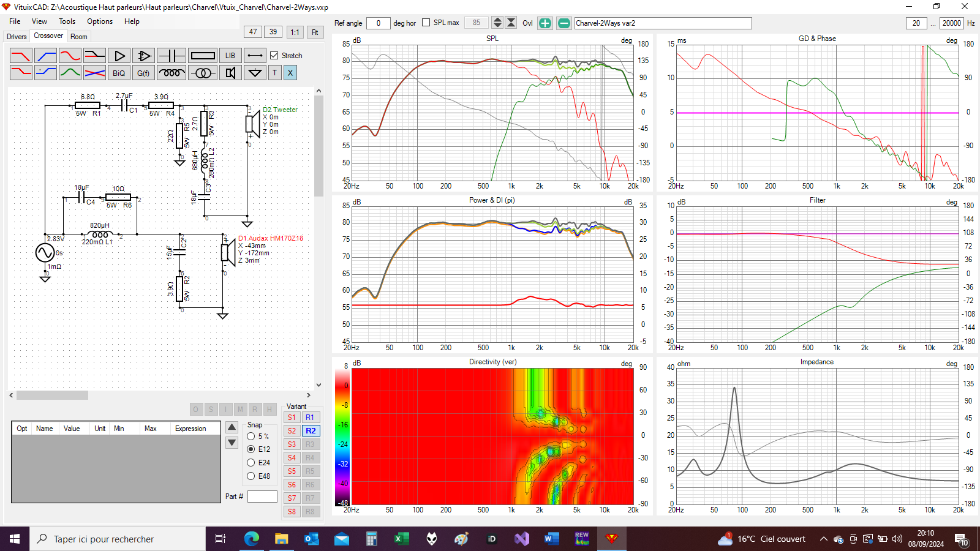Image resolution: width=980 pixels, height=551 pixels.
Task: Select the red low-shelf filter block icon
Action: pyautogui.click(x=21, y=73)
